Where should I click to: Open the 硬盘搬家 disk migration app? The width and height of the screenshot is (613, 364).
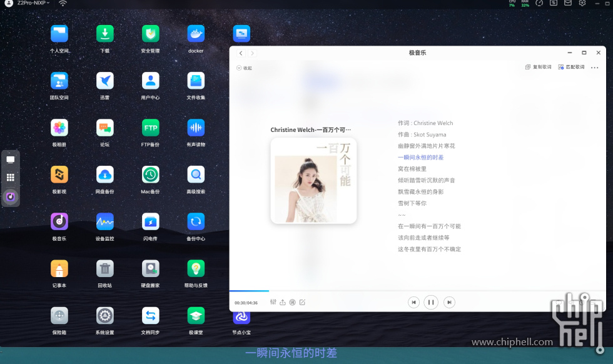(151, 268)
